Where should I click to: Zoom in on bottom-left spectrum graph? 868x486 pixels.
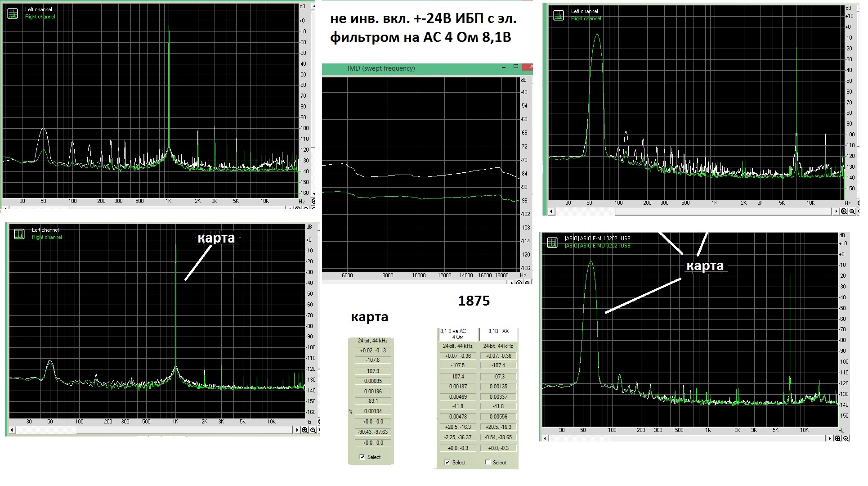click(305, 430)
